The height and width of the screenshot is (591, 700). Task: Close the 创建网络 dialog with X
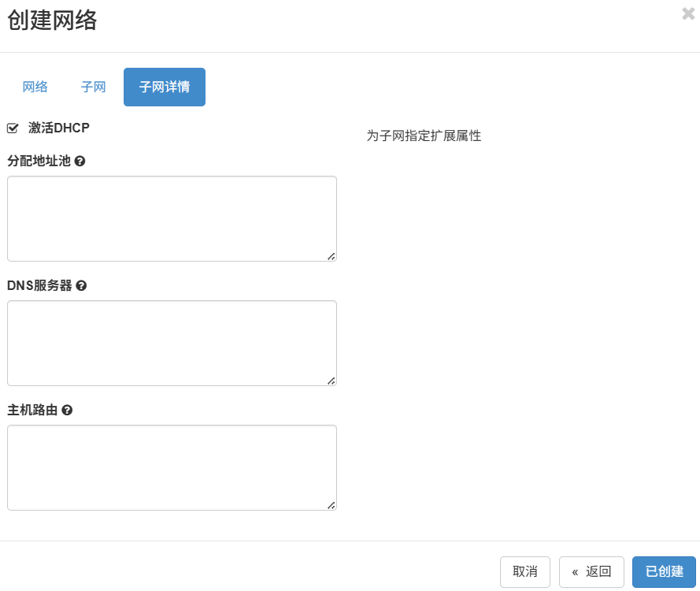[688, 14]
